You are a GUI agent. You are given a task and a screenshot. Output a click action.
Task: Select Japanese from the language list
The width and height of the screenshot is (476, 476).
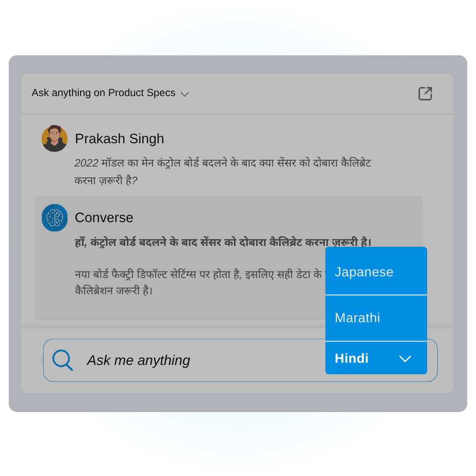coord(376,271)
